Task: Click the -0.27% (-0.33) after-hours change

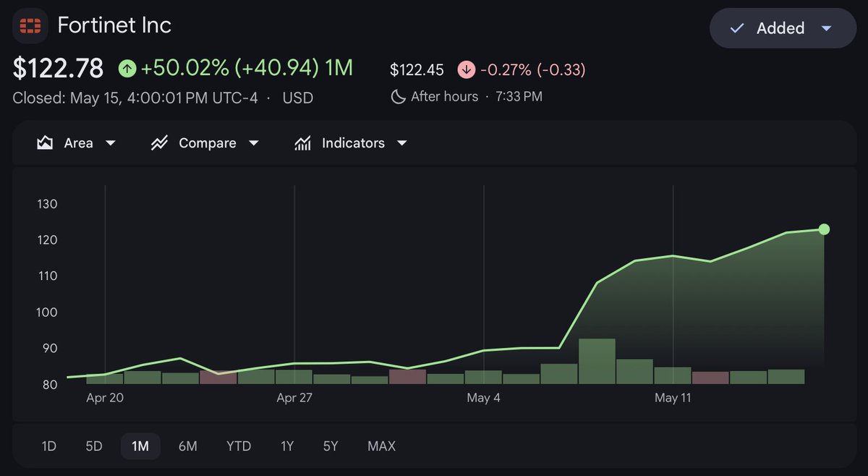Action: click(x=532, y=70)
